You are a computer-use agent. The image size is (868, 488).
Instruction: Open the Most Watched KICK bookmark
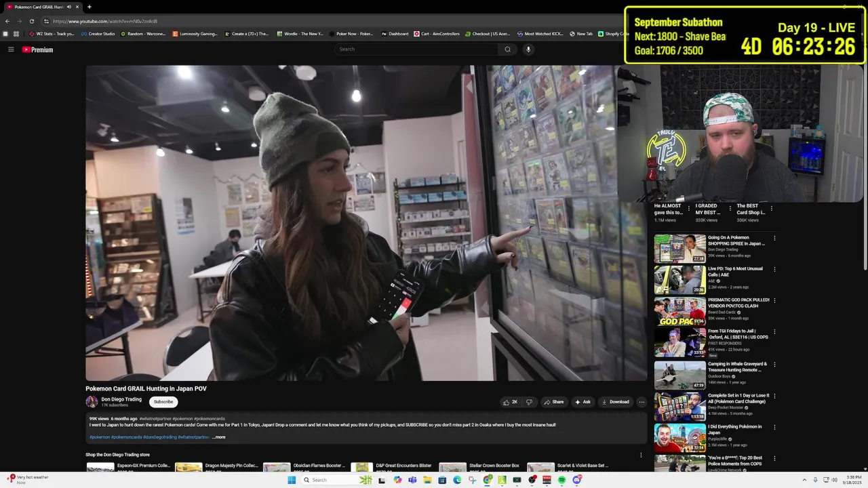click(540, 34)
